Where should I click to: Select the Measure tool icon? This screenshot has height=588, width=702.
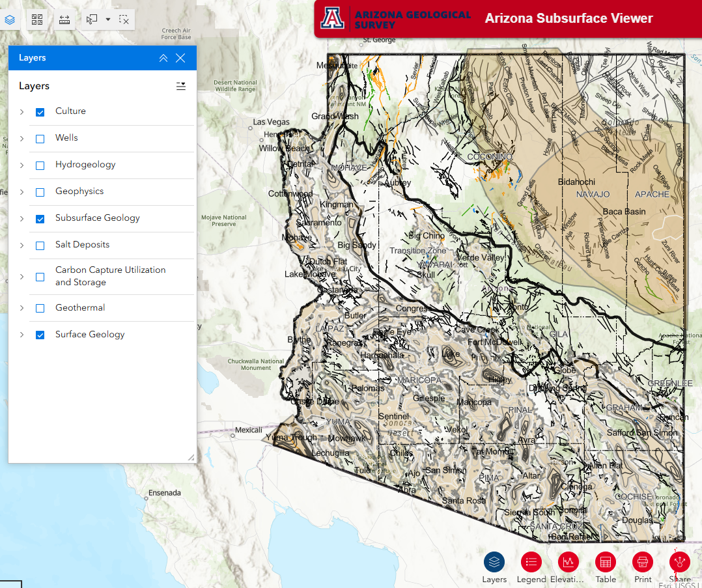click(x=64, y=20)
